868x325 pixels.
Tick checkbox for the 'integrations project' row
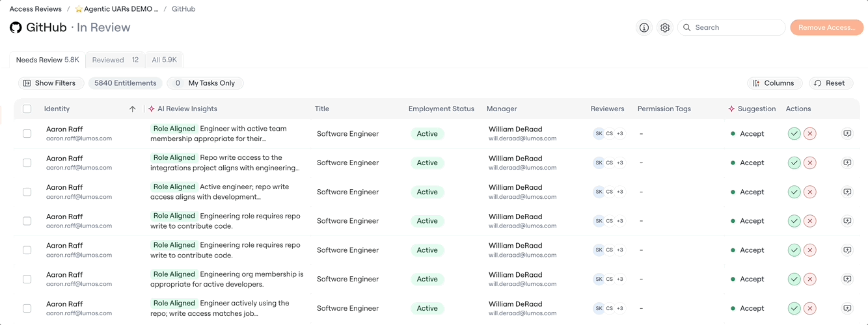point(27,163)
